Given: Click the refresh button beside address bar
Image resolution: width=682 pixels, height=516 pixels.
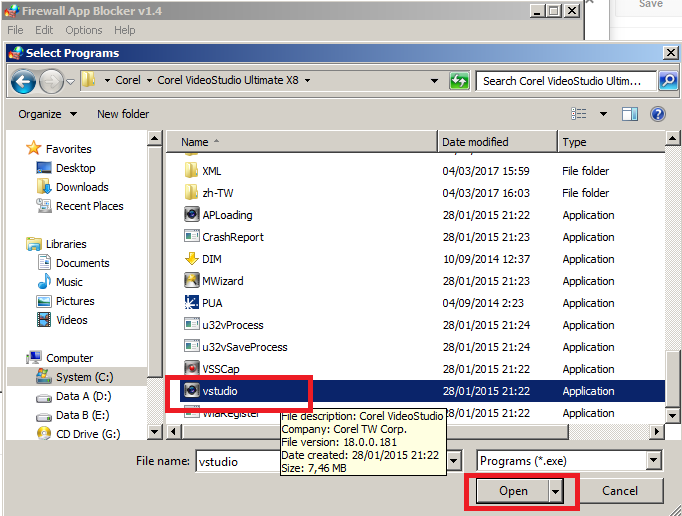Looking at the screenshot, I should coord(459,80).
